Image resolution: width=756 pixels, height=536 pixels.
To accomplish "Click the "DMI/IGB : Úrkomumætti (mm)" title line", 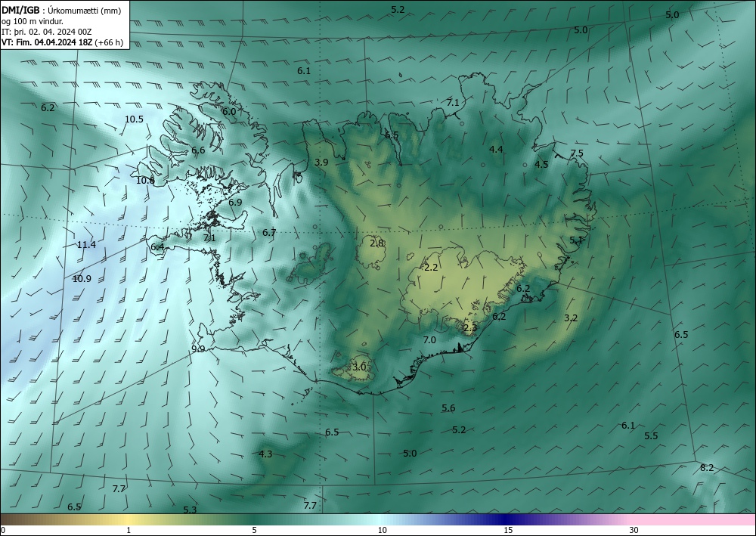I will 61,11.
